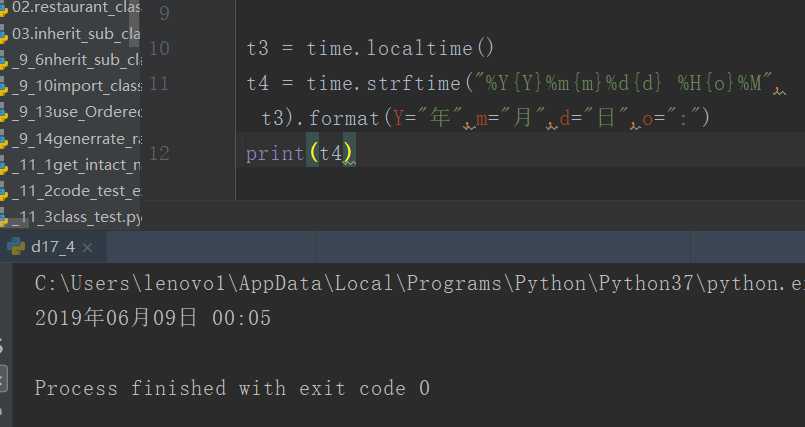Click the 2019年06月09日 00:05 output line
The height and width of the screenshot is (427, 805).
152,318
